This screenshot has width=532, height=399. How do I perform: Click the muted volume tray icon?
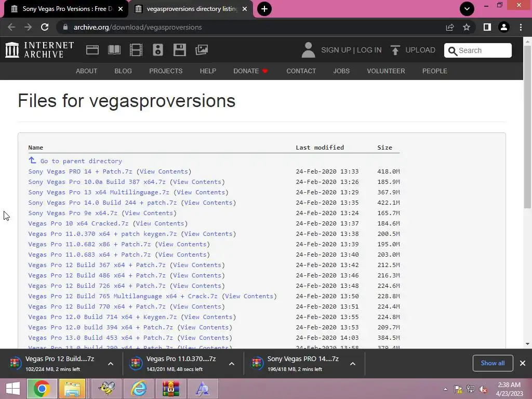(x=483, y=389)
